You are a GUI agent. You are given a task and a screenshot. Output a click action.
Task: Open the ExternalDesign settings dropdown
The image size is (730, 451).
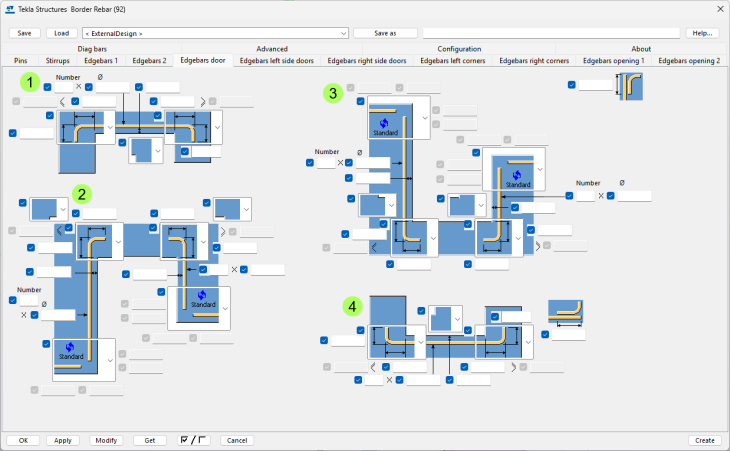coord(344,33)
